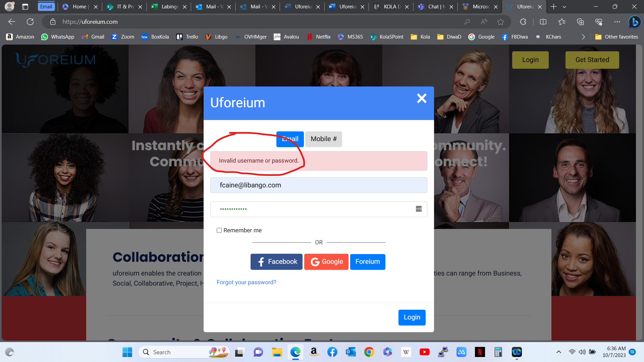Viewport: 644px width, 362px height.
Task: Click the browser refresh icon
Action: tap(30, 22)
